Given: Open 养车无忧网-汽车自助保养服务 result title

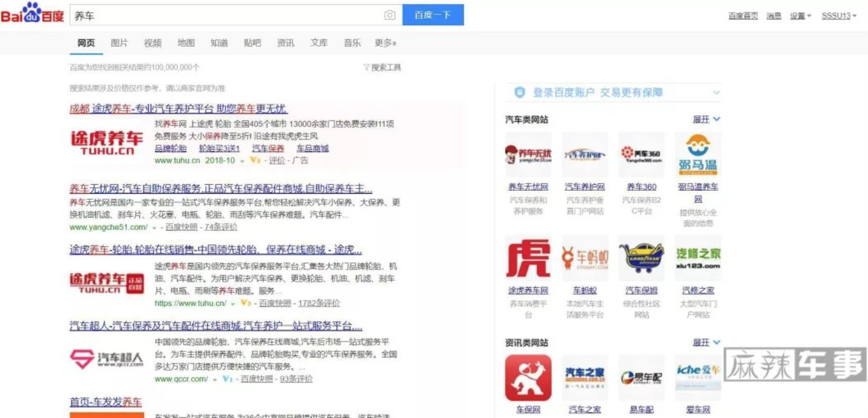Looking at the screenshot, I should (221, 188).
